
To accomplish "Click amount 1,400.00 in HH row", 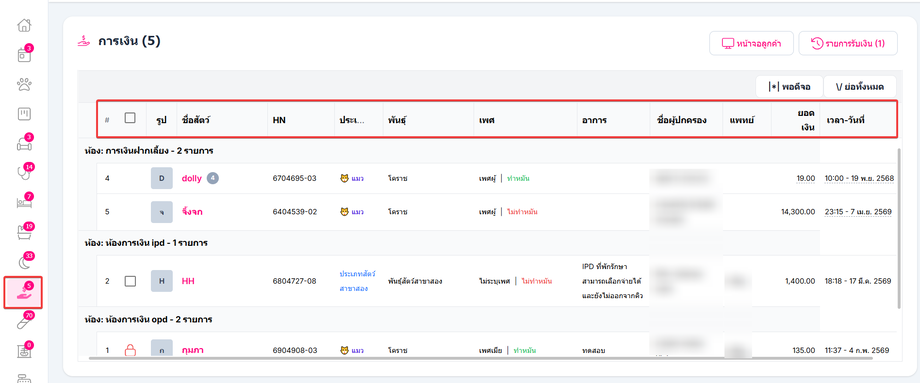I will pos(800,281).
